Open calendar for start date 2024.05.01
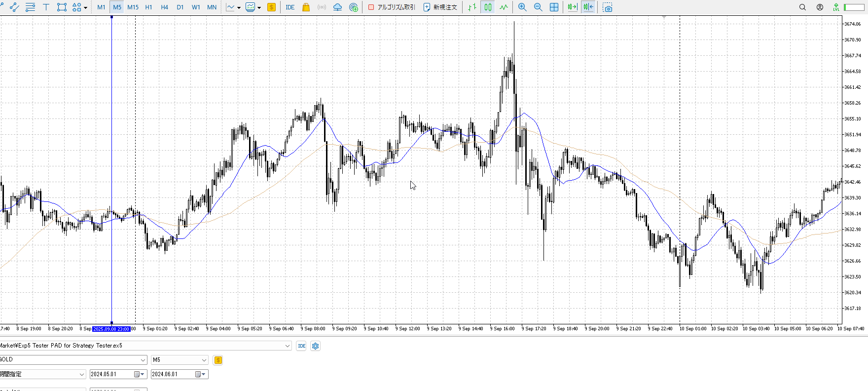 137,375
